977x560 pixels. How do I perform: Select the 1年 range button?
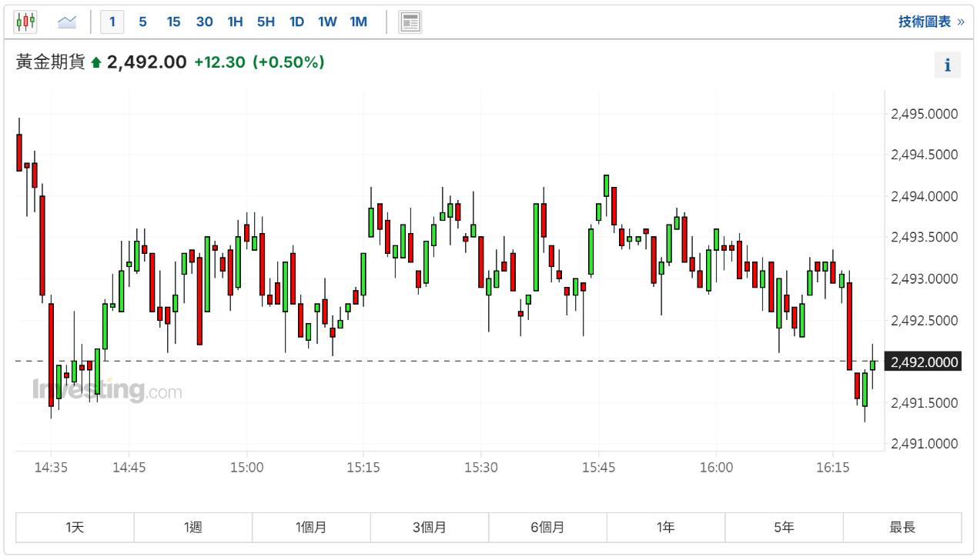pyautogui.click(x=665, y=527)
